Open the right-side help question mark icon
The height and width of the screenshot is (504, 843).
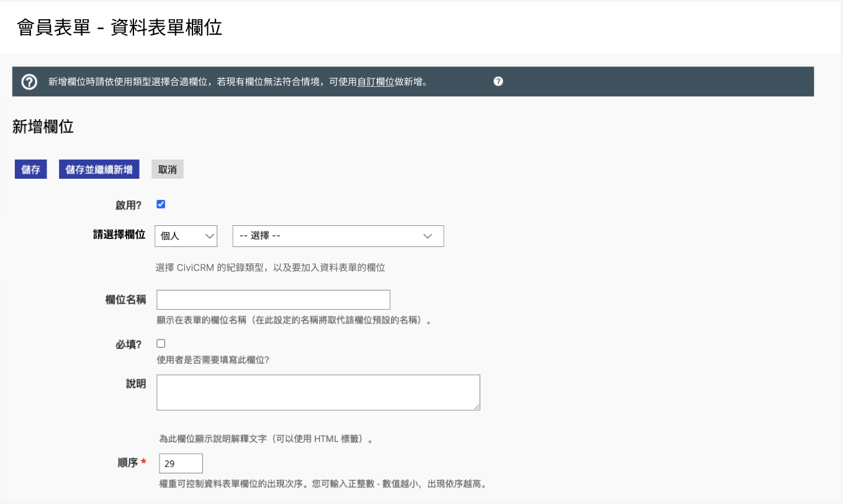497,81
